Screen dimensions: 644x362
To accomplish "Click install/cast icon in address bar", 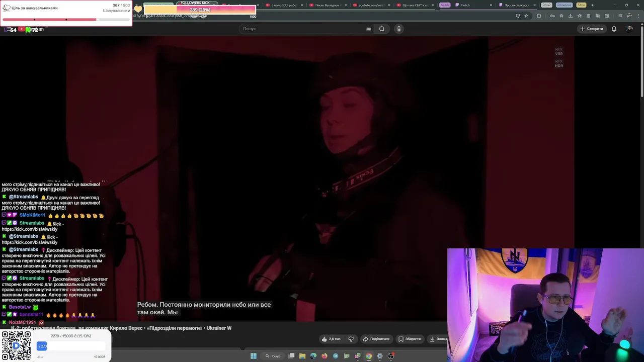I will click(x=518, y=16).
